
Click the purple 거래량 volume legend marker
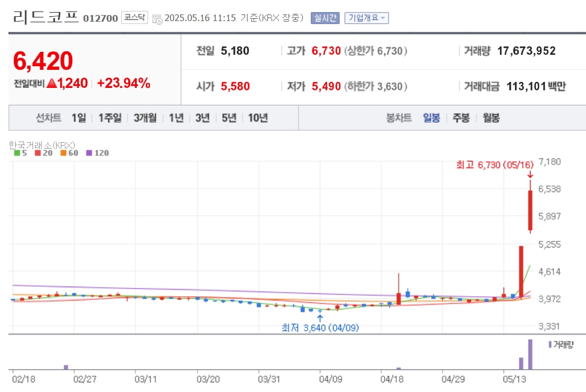(x=550, y=344)
